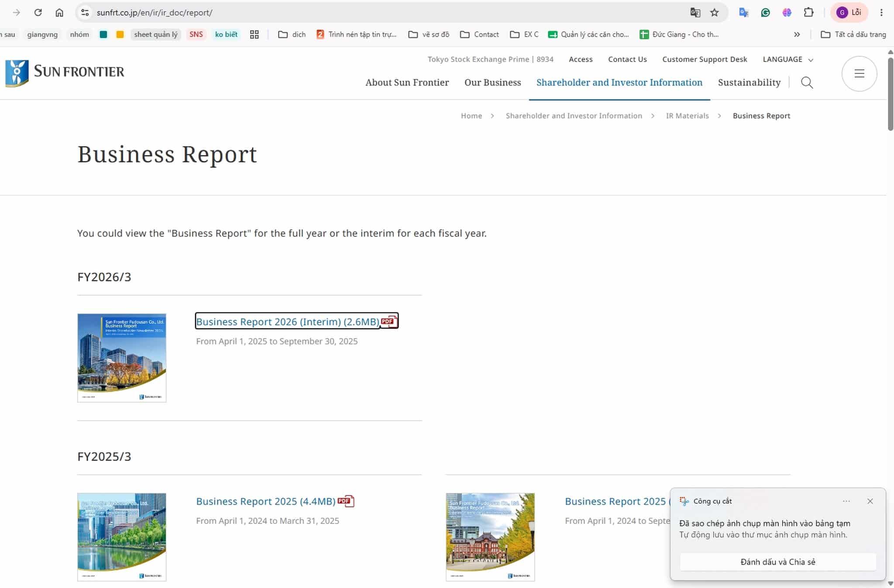894x588 pixels.
Task: Open partially hidden Business Report 2025 interim link
Action: [617, 501]
